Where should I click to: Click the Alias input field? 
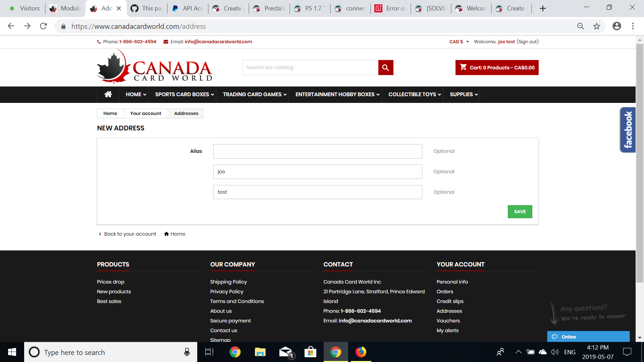click(x=317, y=152)
